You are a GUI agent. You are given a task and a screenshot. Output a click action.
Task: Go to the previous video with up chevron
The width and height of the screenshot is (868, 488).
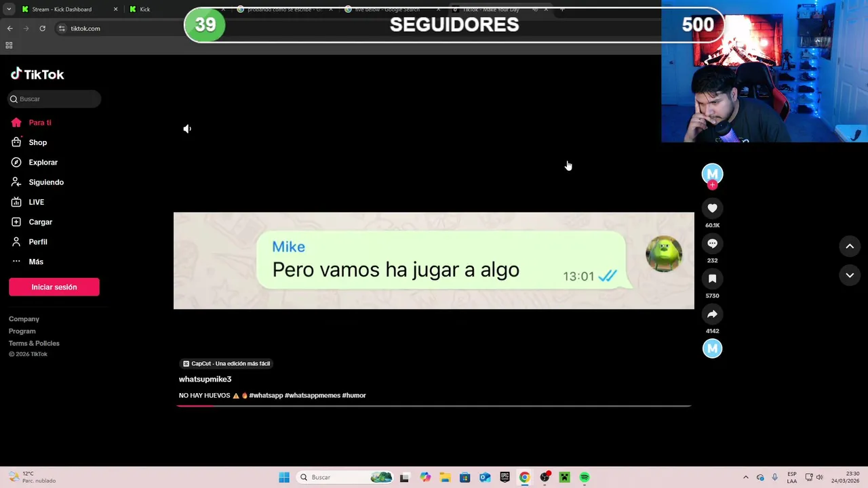pos(850,247)
